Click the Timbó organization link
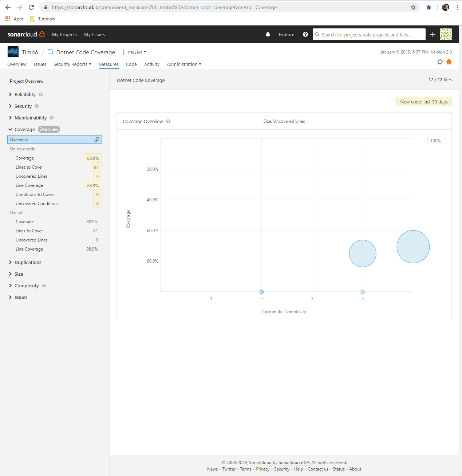The width and height of the screenshot is (462, 476). [30, 52]
